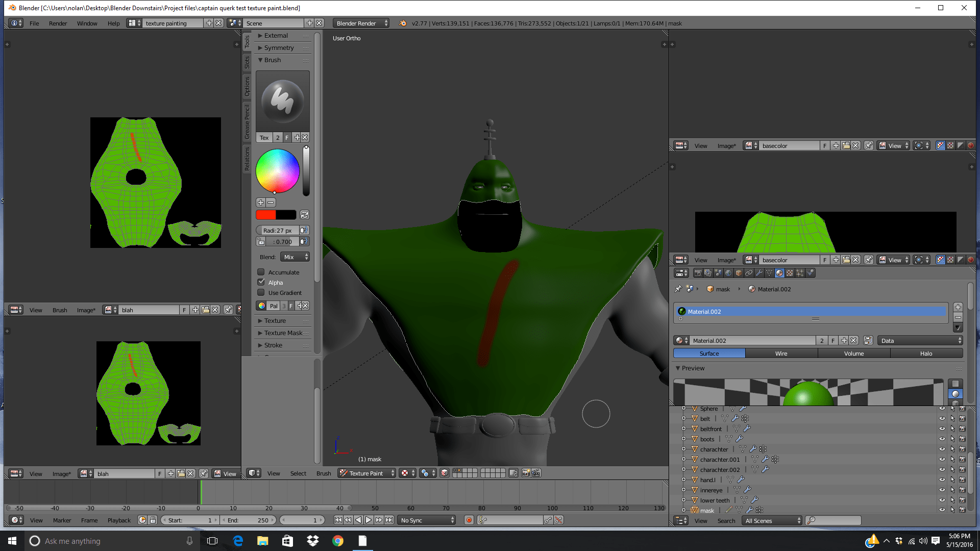Open the Render properties tab camera icon
This screenshot has width=980, height=551.
698,273
